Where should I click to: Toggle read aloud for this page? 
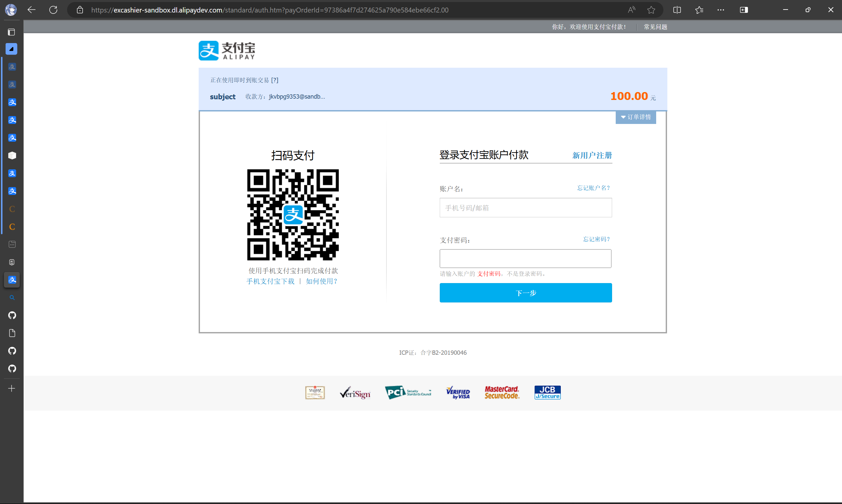tap(631, 10)
